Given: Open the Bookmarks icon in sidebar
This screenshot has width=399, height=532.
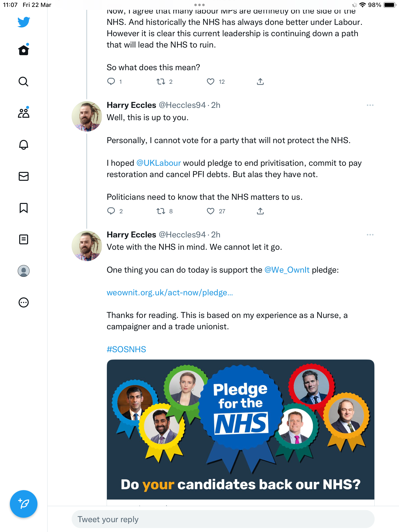Looking at the screenshot, I should [x=24, y=208].
